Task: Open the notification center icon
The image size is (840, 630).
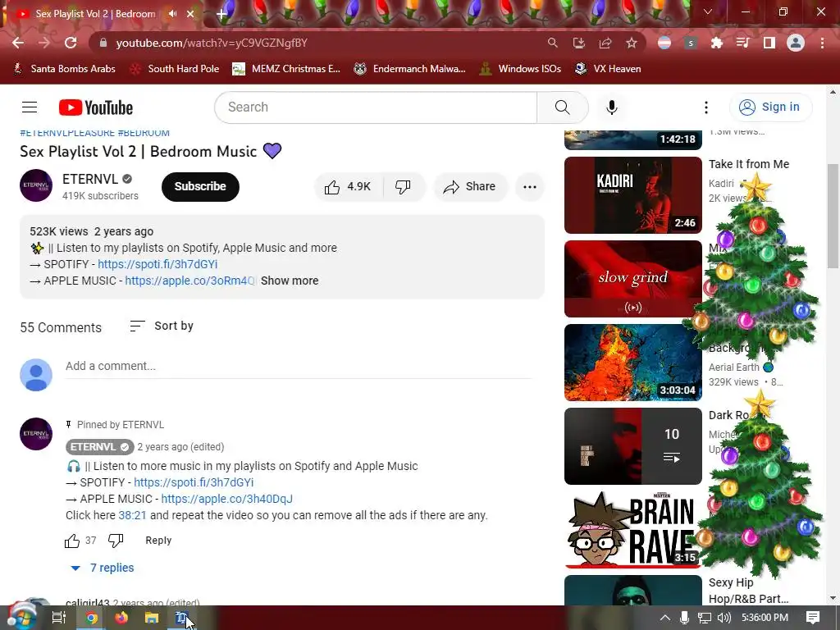Action: click(x=813, y=618)
